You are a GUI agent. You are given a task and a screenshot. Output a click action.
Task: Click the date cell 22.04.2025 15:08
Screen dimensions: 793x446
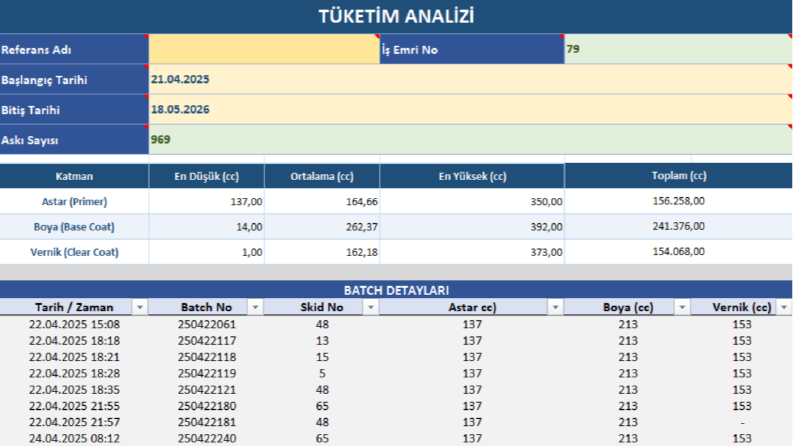click(x=74, y=324)
